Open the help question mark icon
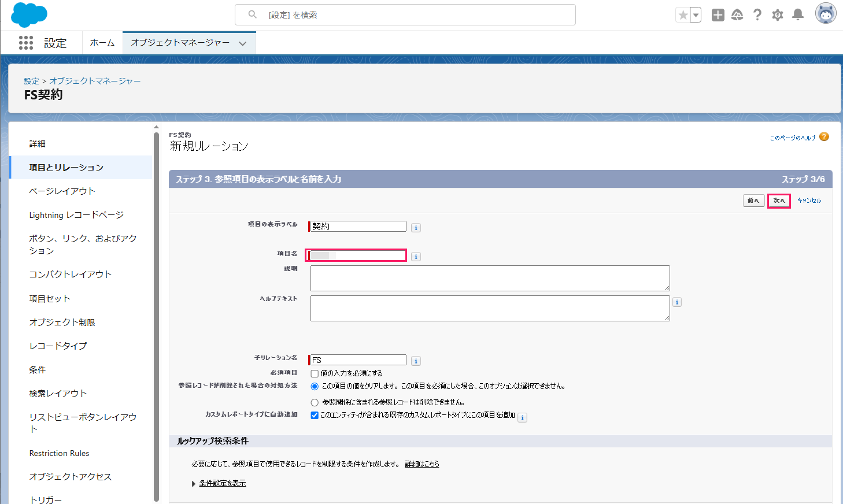 [757, 15]
